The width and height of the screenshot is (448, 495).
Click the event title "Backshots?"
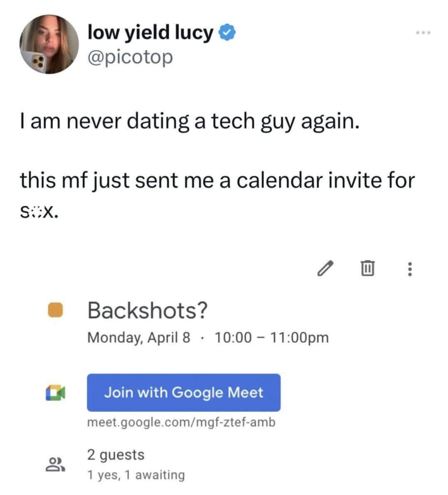[x=147, y=311]
